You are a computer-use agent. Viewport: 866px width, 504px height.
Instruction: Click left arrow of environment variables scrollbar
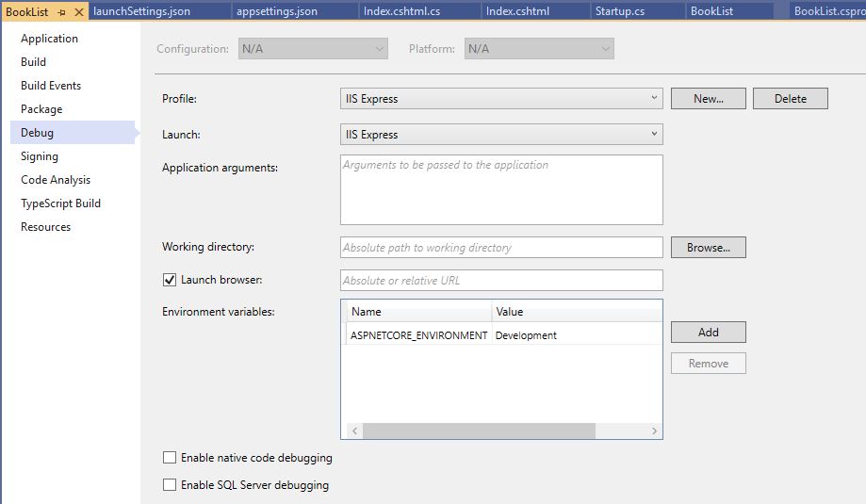(355, 431)
